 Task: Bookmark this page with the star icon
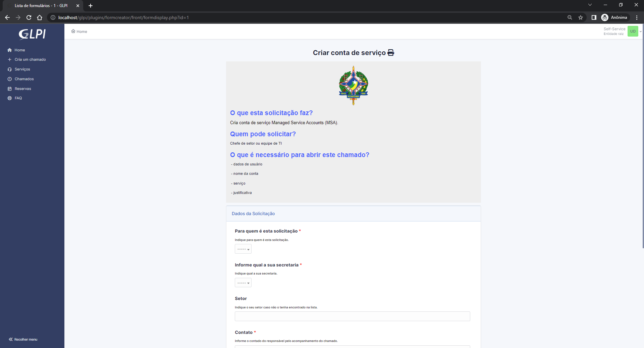pos(581,17)
